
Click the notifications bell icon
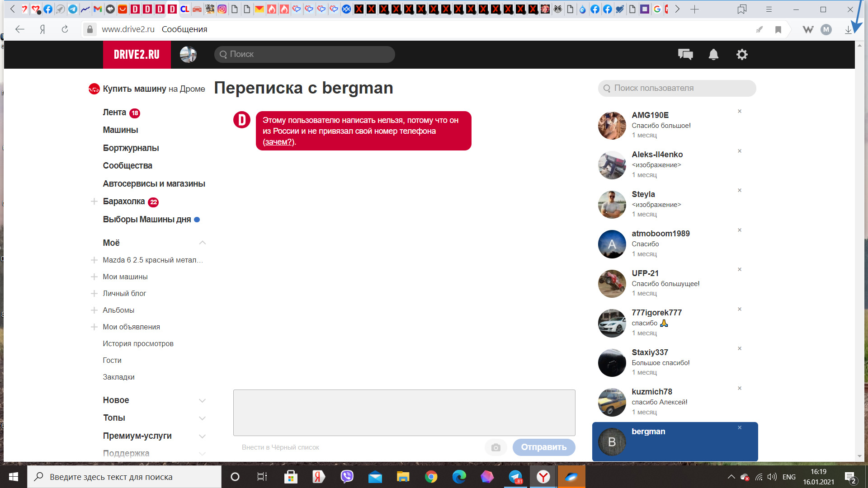pos(713,55)
